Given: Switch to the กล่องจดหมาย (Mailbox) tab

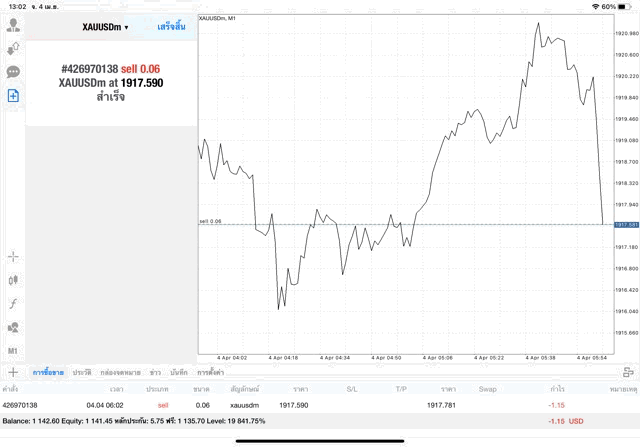Looking at the screenshot, I should coord(120,372).
